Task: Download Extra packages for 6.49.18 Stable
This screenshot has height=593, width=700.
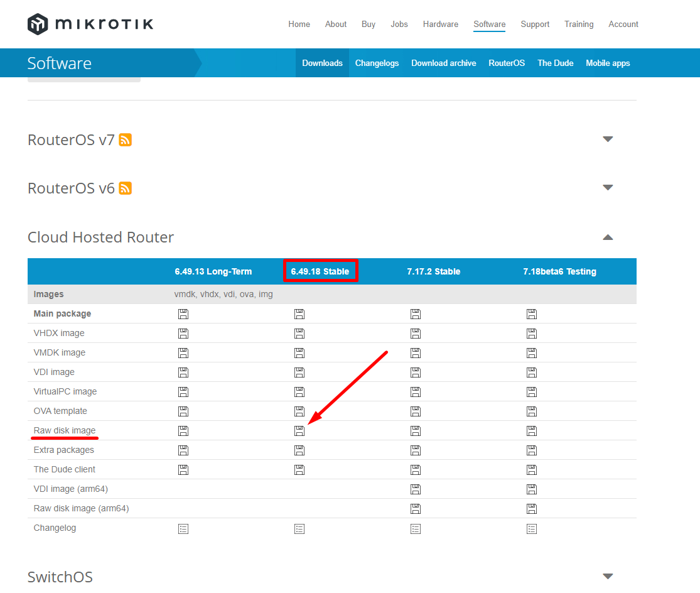Action: click(299, 450)
